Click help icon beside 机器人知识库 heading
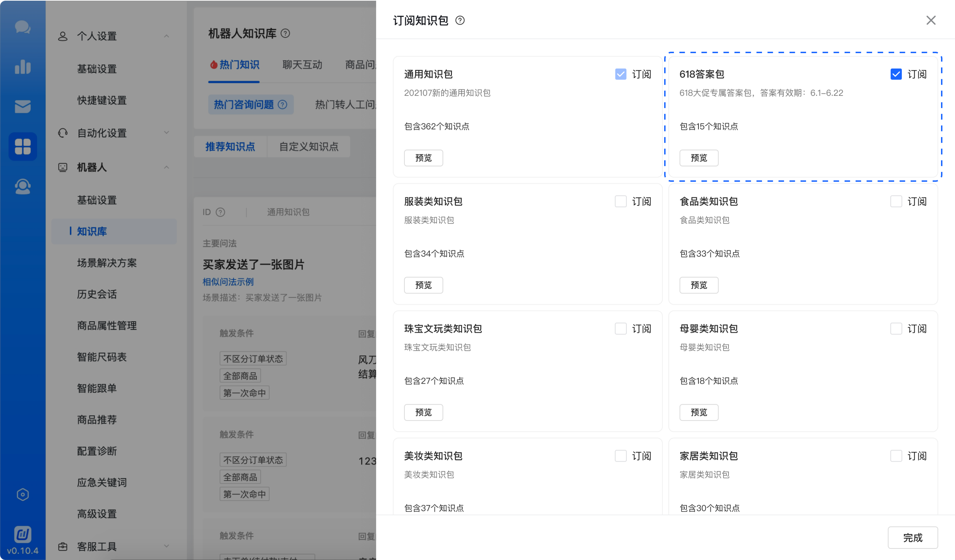The height and width of the screenshot is (560, 955). click(285, 34)
